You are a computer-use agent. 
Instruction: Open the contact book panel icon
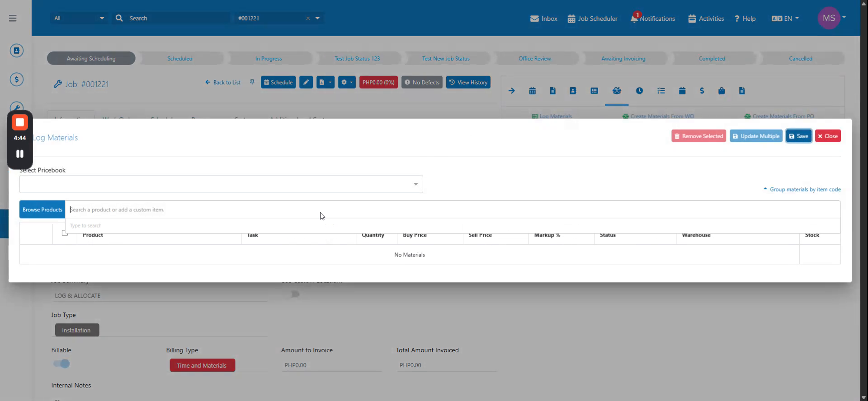point(573,91)
